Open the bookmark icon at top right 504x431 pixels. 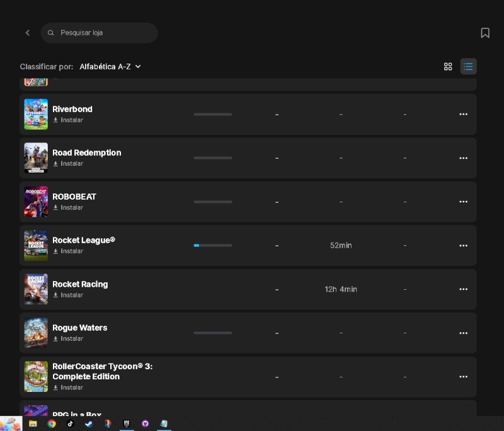pyautogui.click(x=485, y=33)
